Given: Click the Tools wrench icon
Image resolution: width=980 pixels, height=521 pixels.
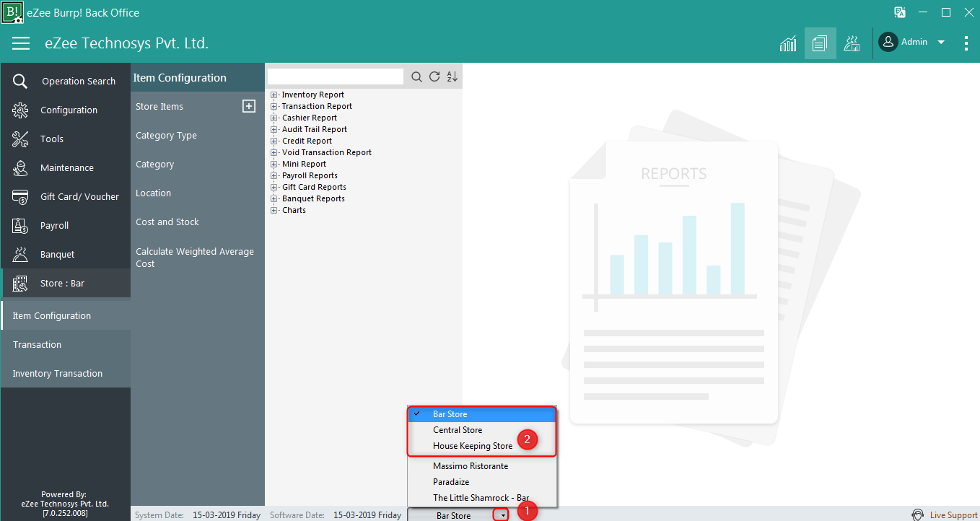Looking at the screenshot, I should coord(20,139).
